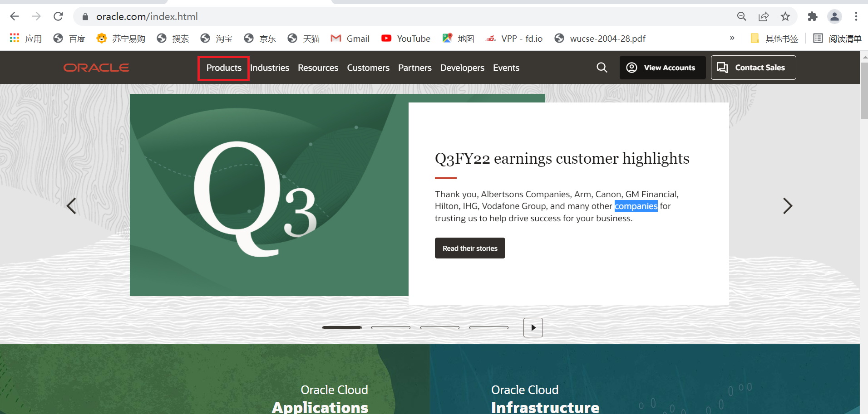Image resolution: width=868 pixels, height=414 pixels.
Task: Open the Partners menu
Action: point(415,68)
